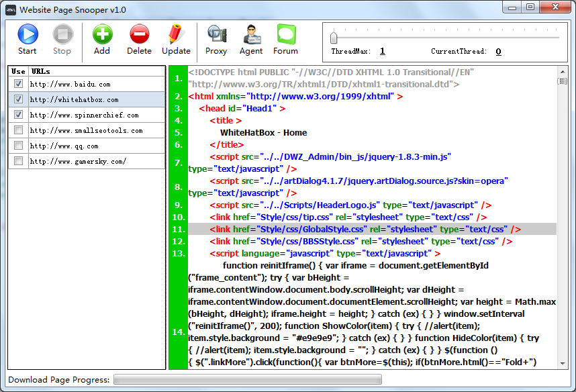Tick the gamersky.com checkbox
Viewport: 576px width, 392px height.
(18, 161)
